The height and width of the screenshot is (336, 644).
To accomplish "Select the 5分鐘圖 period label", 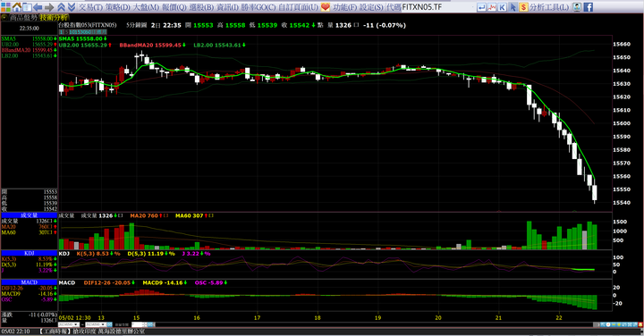I will 136,25.
